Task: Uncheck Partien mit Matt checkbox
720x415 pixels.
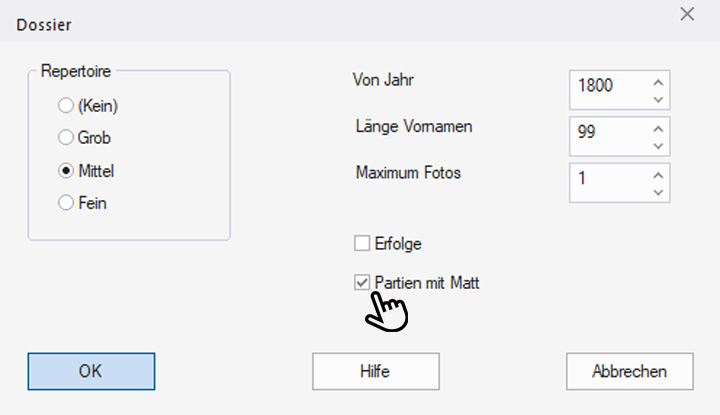Action: (x=362, y=283)
